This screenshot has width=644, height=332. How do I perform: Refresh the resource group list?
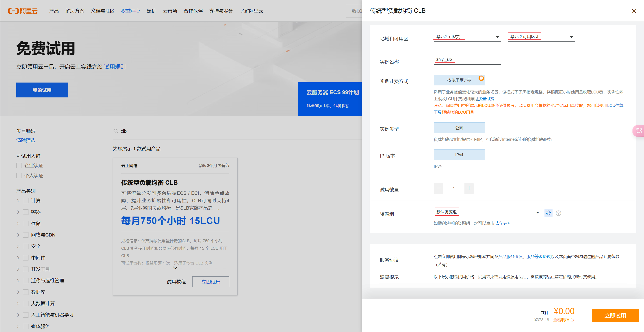pos(548,213)
